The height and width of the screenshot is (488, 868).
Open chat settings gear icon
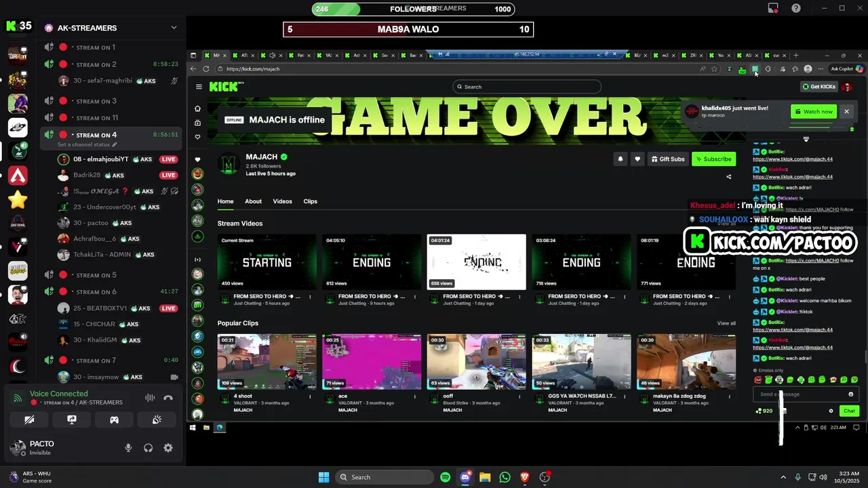pos(831,411)
